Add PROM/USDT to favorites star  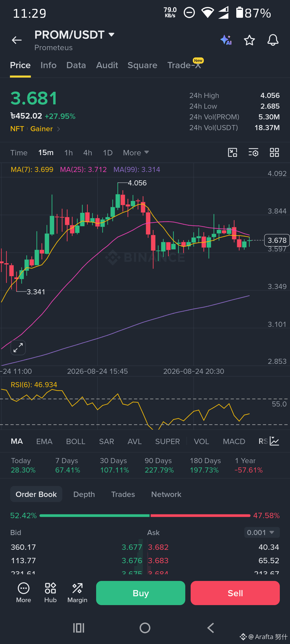pos(249,40)
